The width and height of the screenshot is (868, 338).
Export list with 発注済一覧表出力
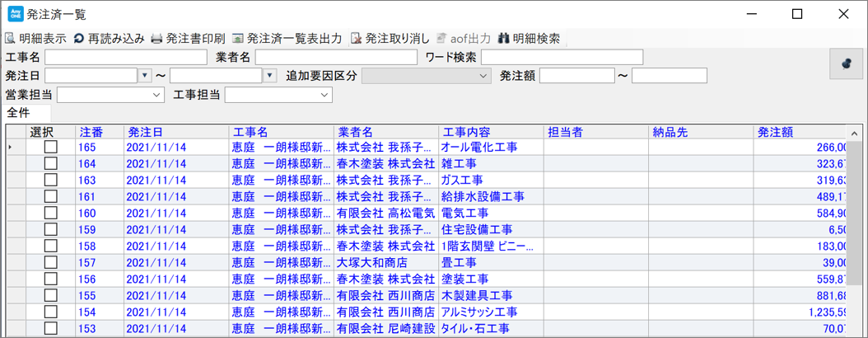(x=287, y=39)
